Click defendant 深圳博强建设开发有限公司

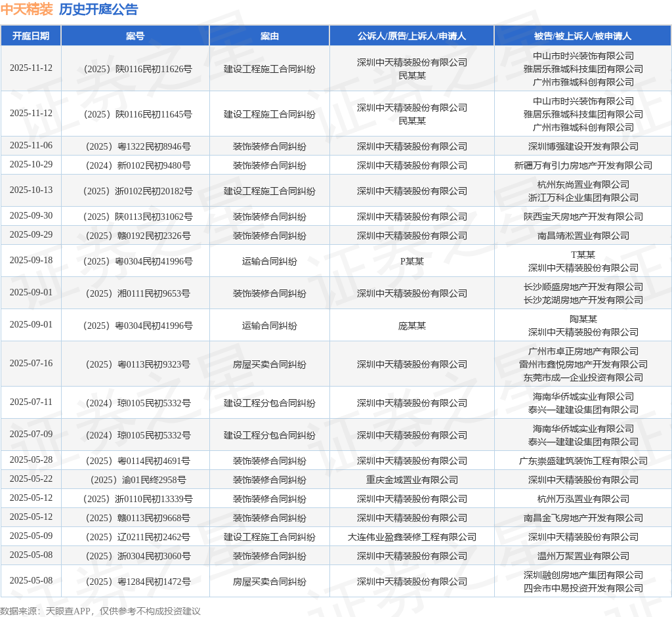pyautogui.click(x=583, y=146)
